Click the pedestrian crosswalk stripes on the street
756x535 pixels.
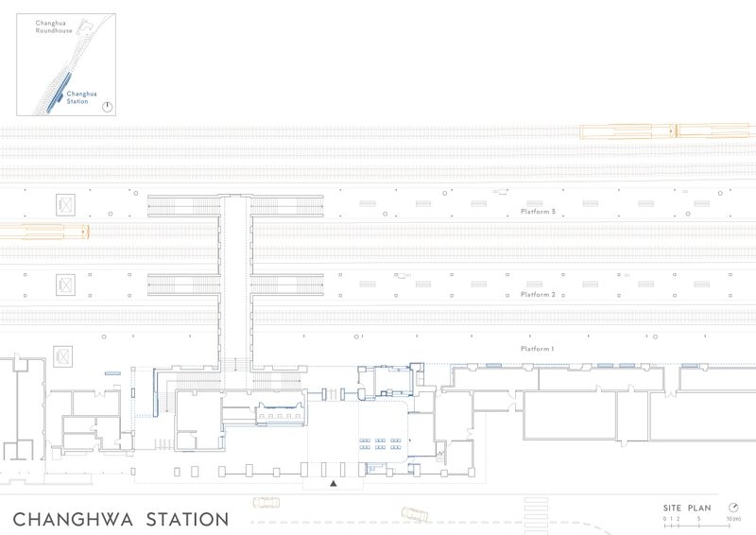click(536, 516)
